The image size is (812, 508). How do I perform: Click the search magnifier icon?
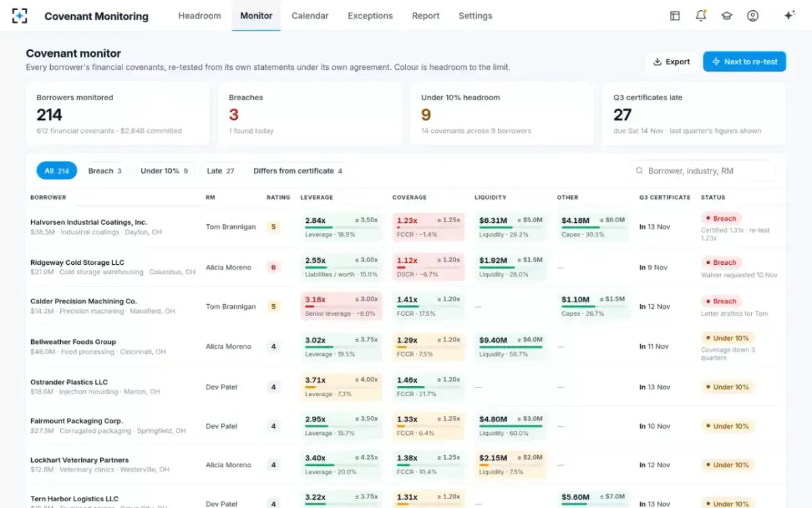coord(639,171)
